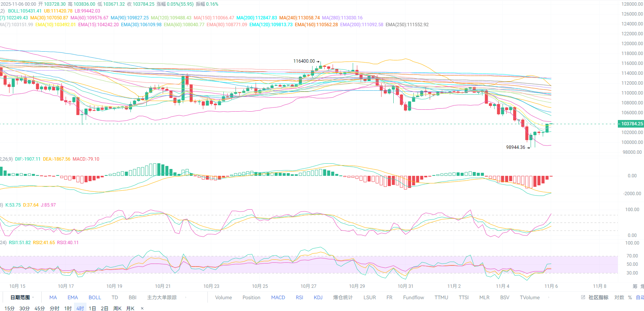Enable the Volume indicator
This screenshot has height=311, width=644.
[x=223, y=297]
